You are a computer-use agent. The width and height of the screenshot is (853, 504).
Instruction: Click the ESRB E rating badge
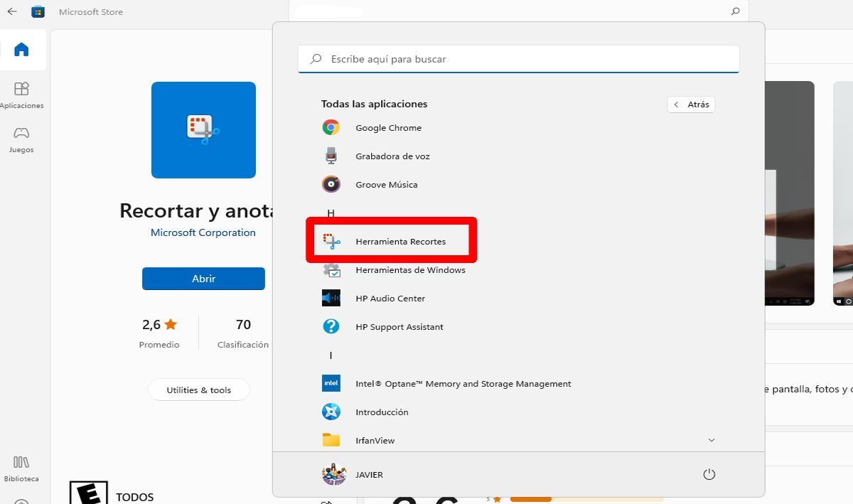[x=88, y=493]
